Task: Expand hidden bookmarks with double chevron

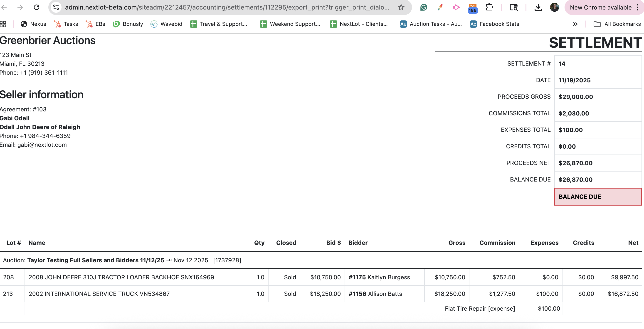Action: tap(575, 24)
